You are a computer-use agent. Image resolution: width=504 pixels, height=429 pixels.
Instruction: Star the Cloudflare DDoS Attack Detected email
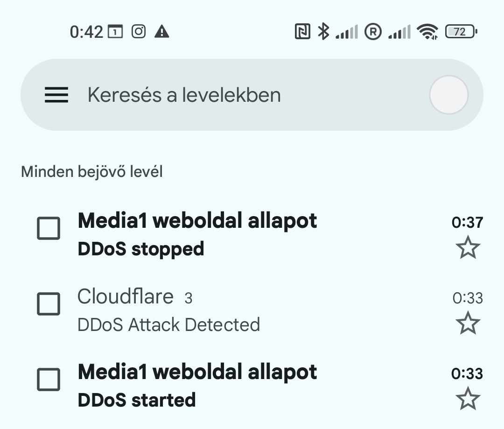coord(468,324)
